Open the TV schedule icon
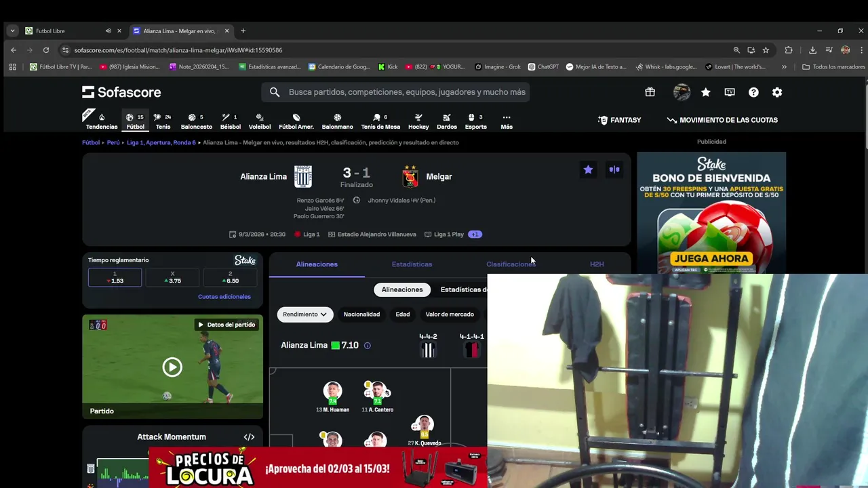This screenshot has height=488, width=868. (x=730, y=92)
